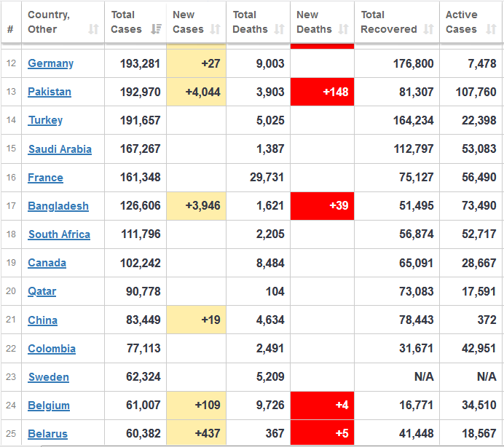Select the Total Deaths header label
504x447 pixels.
point(250,22)
